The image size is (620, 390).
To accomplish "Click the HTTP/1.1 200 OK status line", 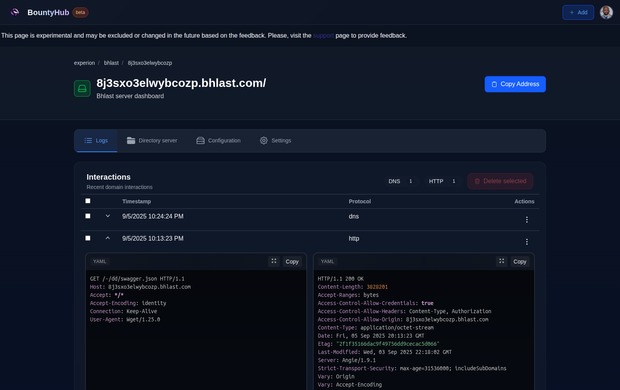I will (x=340, y=279).
